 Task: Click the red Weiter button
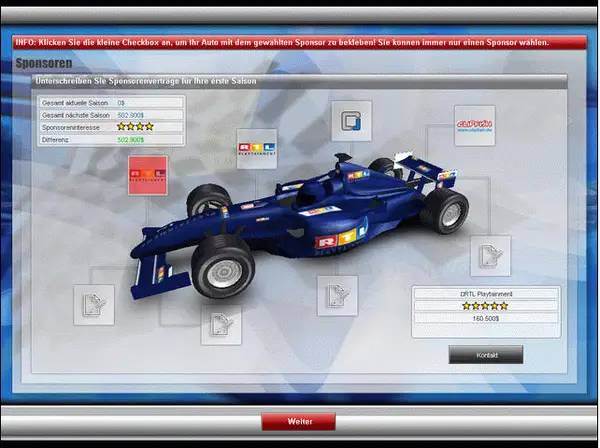pos(299,422)
